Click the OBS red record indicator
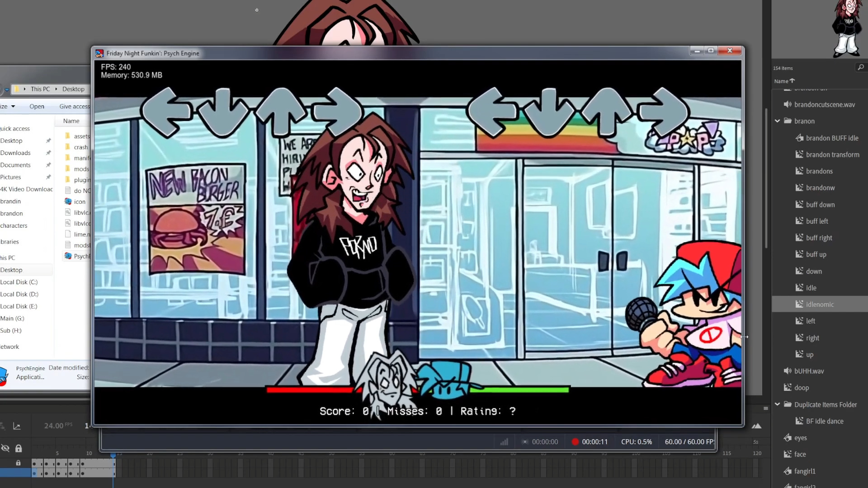The image size is (868, 488). pyautogui.click(x=575, y=442)
